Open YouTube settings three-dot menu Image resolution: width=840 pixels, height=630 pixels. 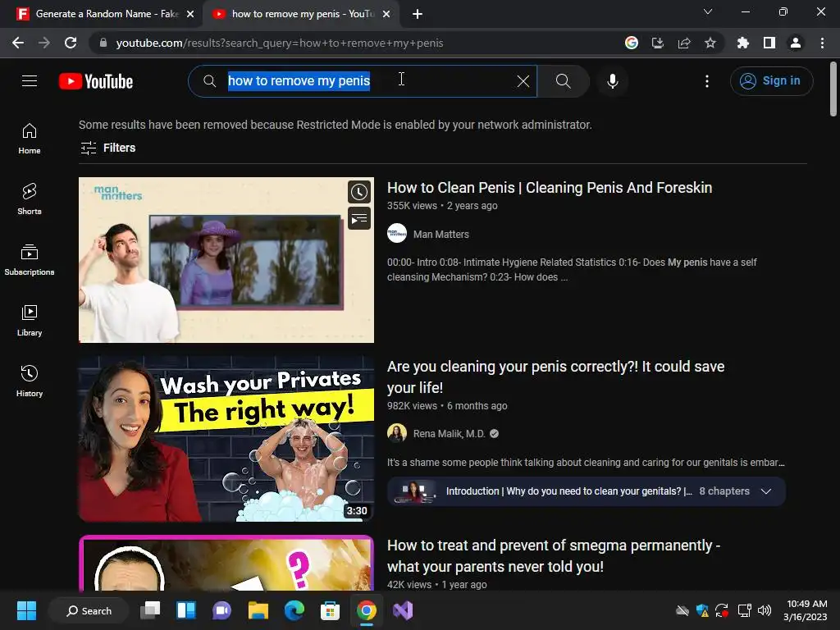[x=707, y=81]
